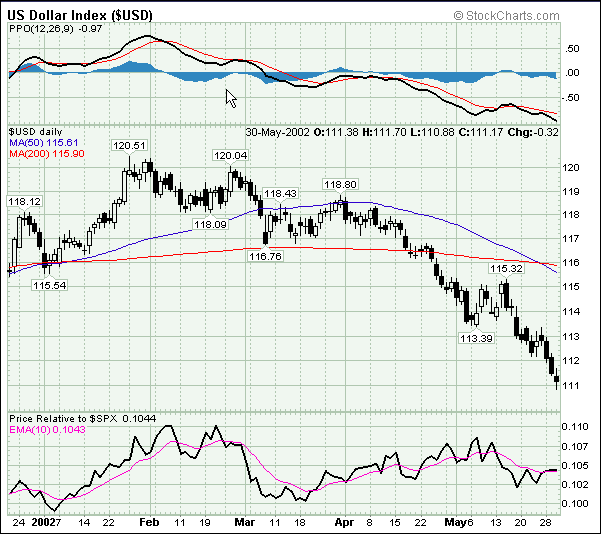Click the 111 price axis label
Screen dimensions: 601x534
pyautogui.click(x=570, y=386)
